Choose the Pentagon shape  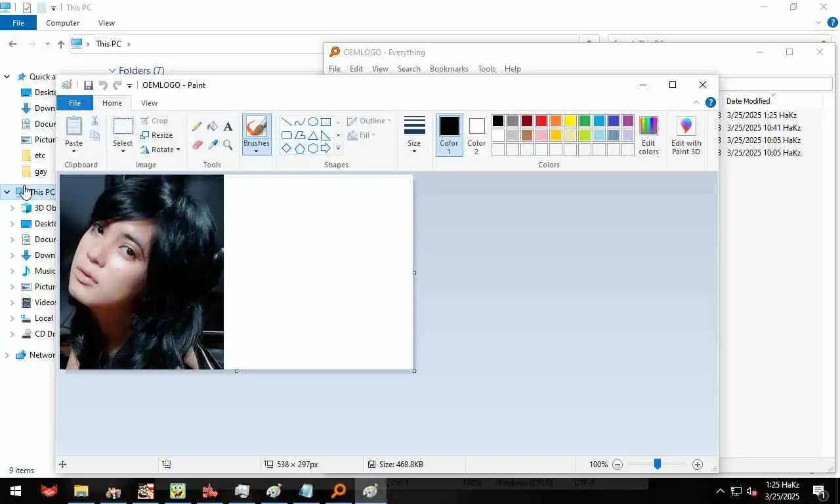300,148
